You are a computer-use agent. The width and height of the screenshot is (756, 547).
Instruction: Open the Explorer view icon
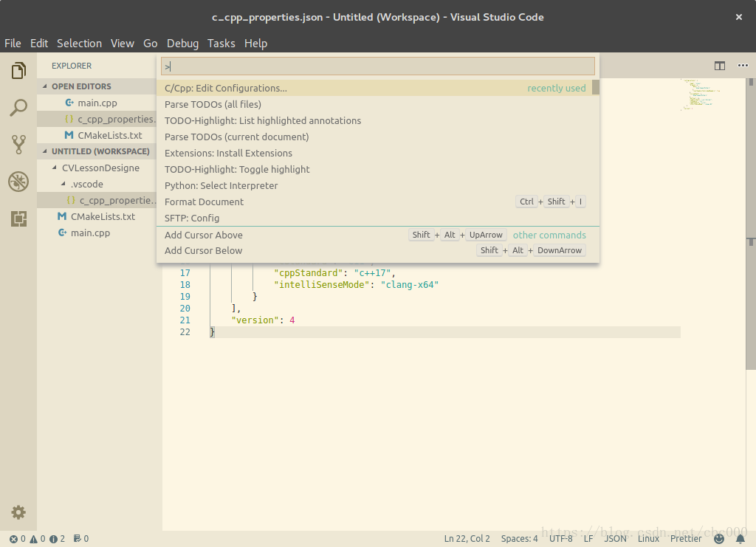point(18,70)
